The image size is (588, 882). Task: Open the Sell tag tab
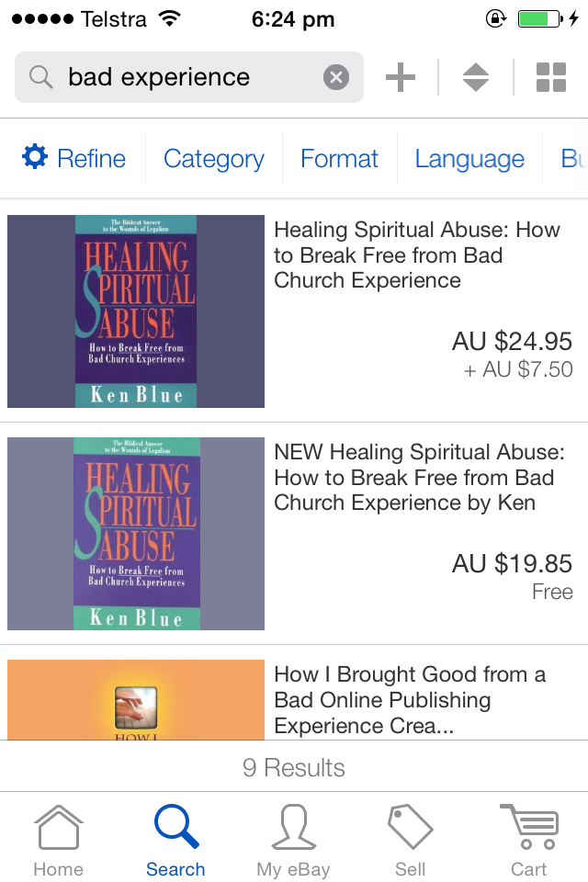pyautogui.click(x=410, y=841)
